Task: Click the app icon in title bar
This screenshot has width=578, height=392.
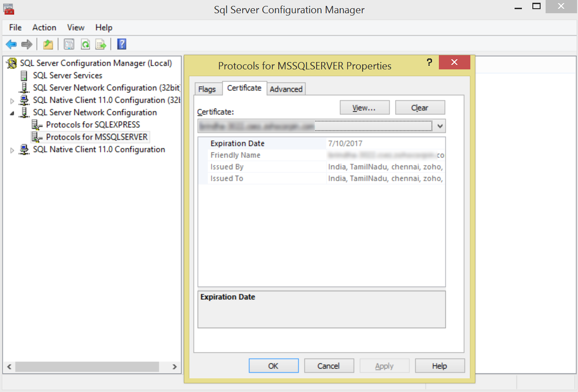Action: tap(8, 9)
